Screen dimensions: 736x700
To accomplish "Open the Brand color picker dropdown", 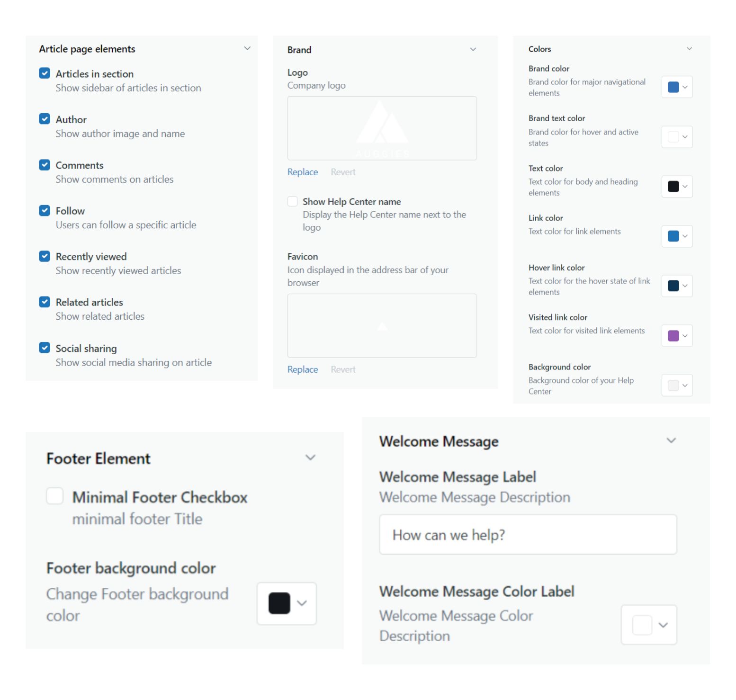I will [x=677, y=87].
